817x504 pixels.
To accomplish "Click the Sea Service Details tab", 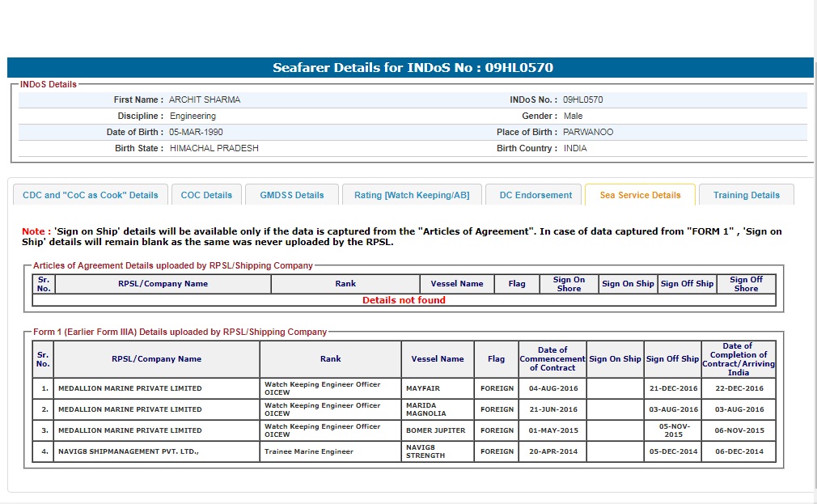I will coord(640,195).
